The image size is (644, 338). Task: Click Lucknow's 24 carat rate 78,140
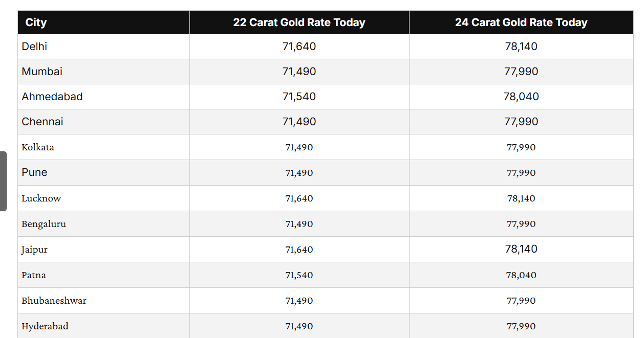[x=521, y=198]
